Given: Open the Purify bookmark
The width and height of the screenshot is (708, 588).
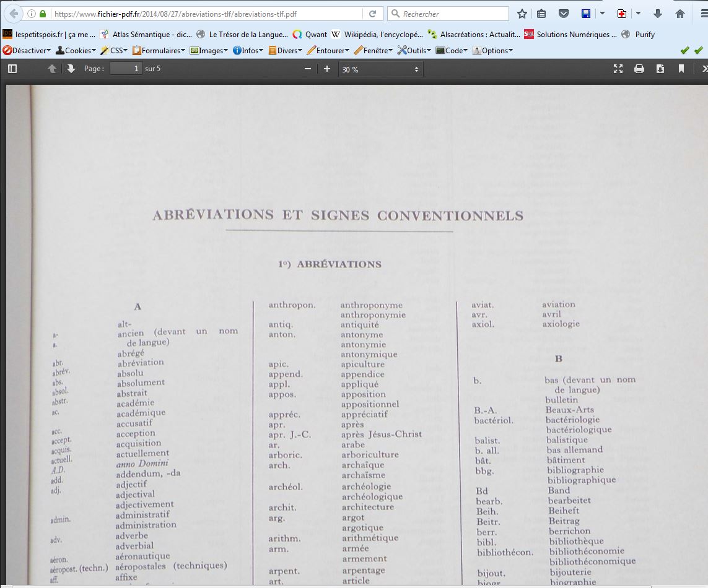Looking at the screenshot, I should pyautogui.click(x=638, y=34).
